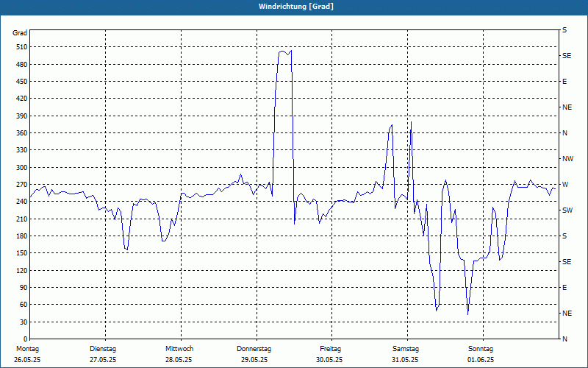588x368 pixels.
Task: Click the chart title 'Windrichtung [Grad]'
Action: pyautogui.click(x=296, y=7)
